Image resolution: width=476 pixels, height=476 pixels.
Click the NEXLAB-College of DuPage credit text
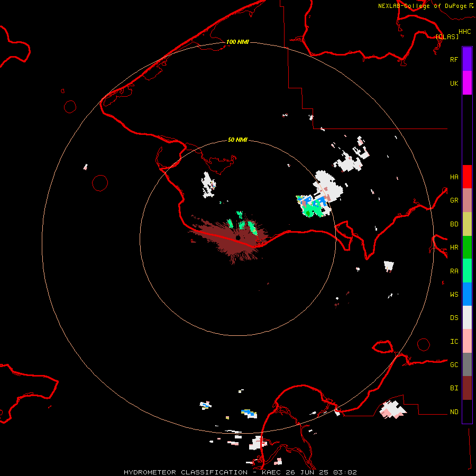pos(422,6)
